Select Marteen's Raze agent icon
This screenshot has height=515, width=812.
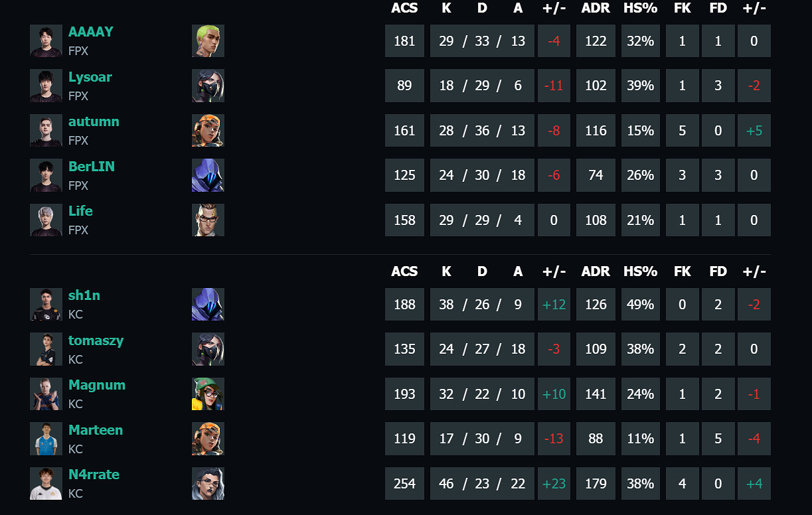(x=208, y=439)
